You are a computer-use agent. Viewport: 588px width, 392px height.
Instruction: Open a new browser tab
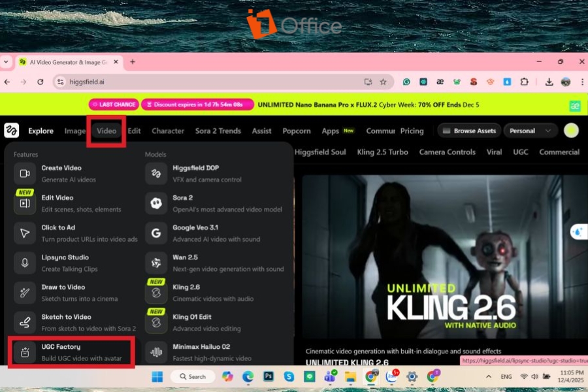[133, 62]
